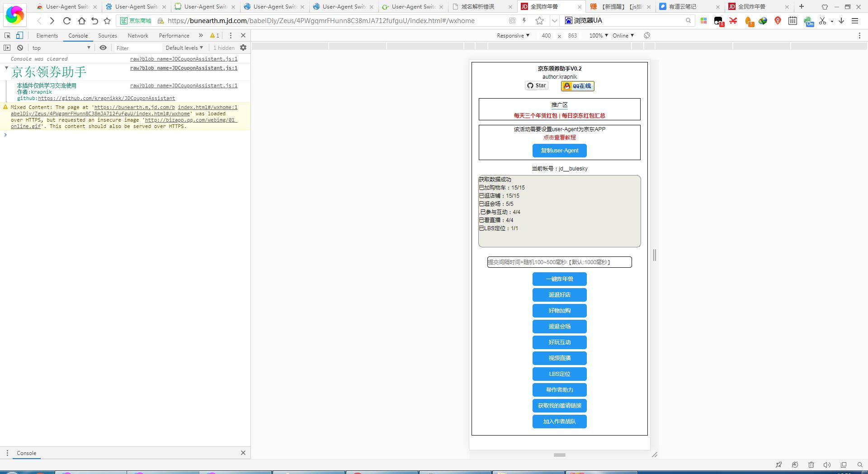Click the GitHub Star button
Viewport: 868px width, 474px height.
click(x=537, y=85)
